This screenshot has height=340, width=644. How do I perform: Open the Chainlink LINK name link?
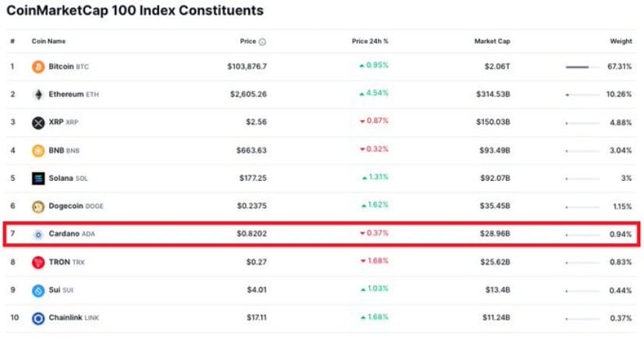point(74,317)
